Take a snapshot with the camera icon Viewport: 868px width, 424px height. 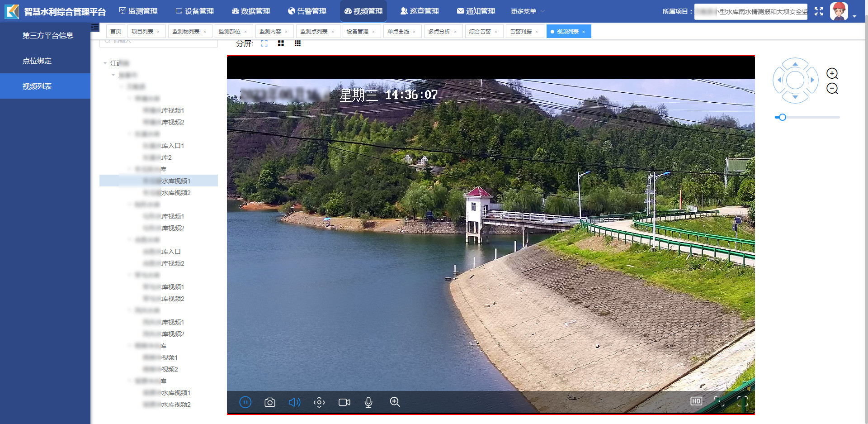(x=270, y=402)
